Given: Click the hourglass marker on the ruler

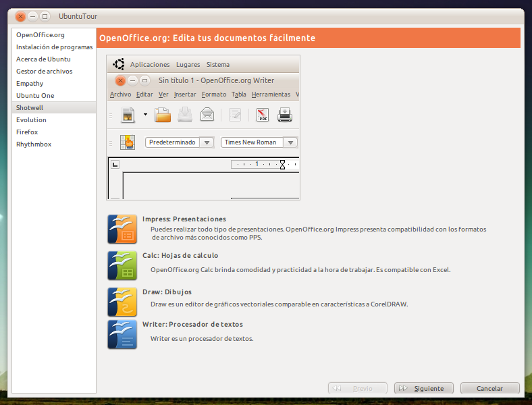Looking at the screenshot, I should pyautogui.click(x=283, y=164).
